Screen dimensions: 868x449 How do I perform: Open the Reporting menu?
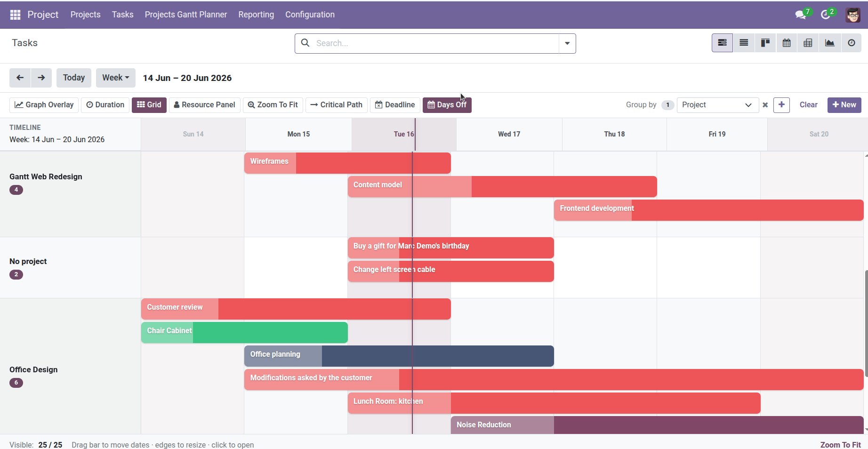[256, 15]
